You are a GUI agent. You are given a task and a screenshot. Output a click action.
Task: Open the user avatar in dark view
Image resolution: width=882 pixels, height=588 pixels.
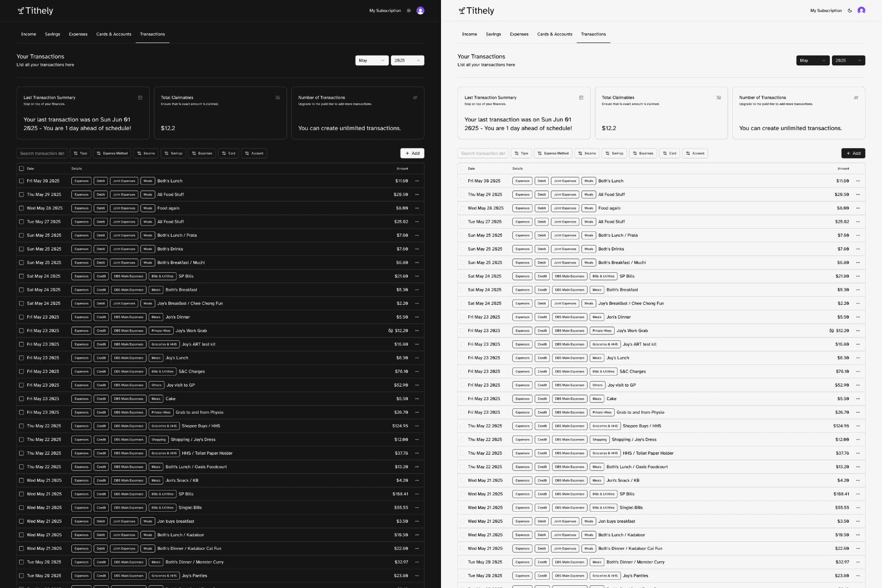pos(420,10)
